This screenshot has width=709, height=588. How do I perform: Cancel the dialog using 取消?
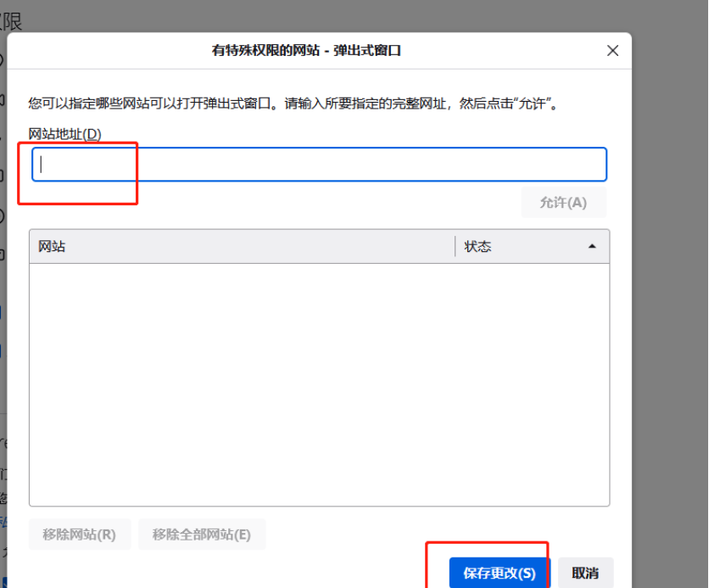[x=585, y=573]
